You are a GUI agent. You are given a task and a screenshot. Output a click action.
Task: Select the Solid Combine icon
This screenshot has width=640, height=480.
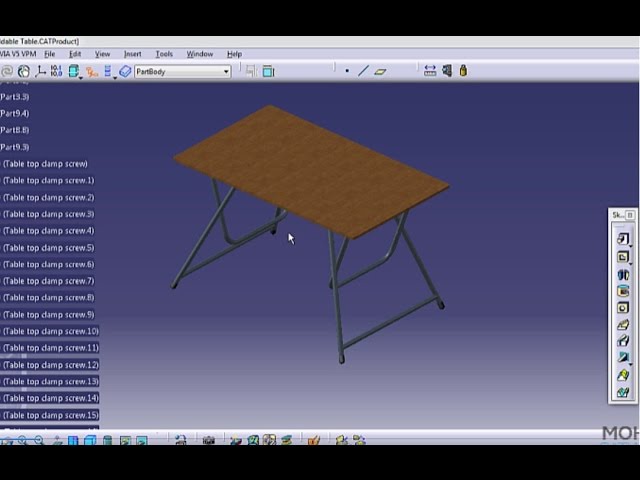point(623,357)
